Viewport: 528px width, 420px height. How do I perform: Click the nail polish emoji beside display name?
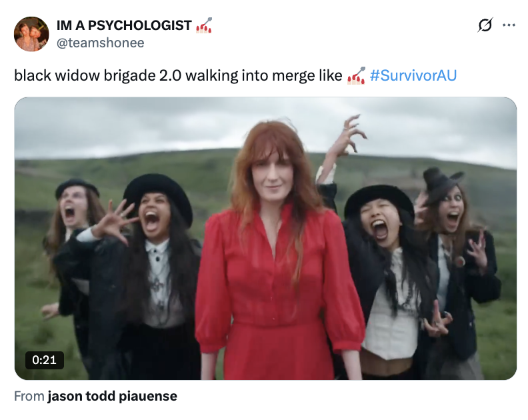[x=204, y=25]
